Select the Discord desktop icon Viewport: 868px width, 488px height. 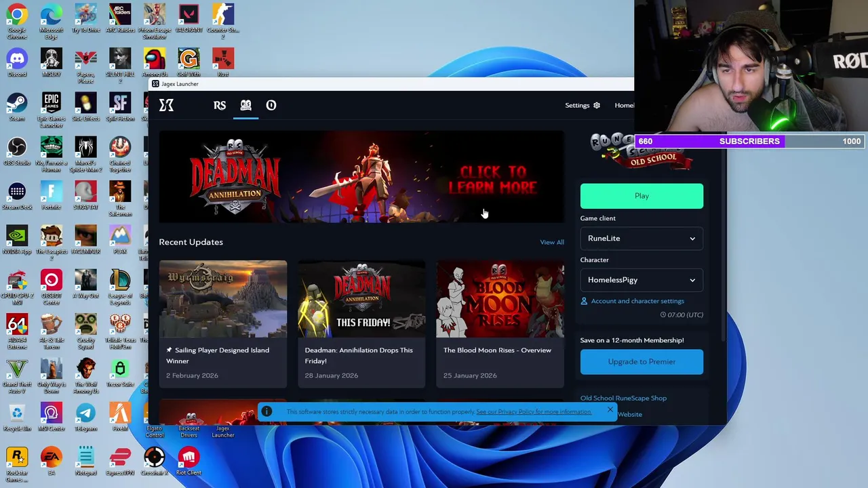pyautogui.click(x=17, y=63)
